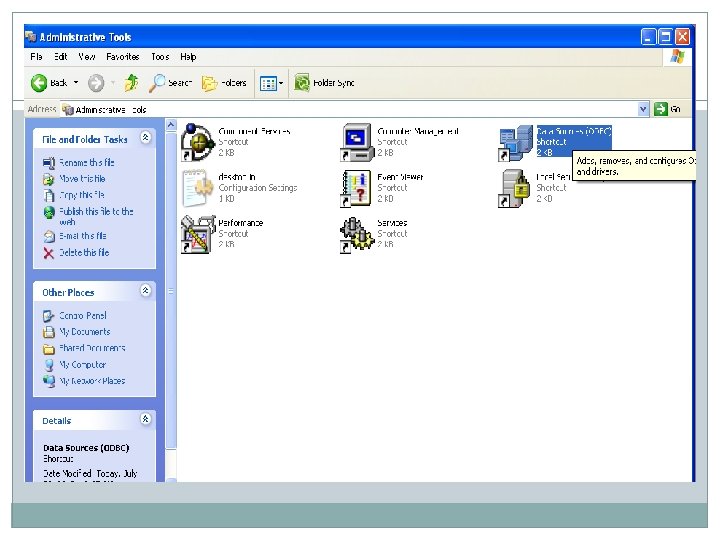The height and width of the screenshot is (540, 720).
Task: Collapse the File and Folder Tasks panel
Action: (146, 138)
